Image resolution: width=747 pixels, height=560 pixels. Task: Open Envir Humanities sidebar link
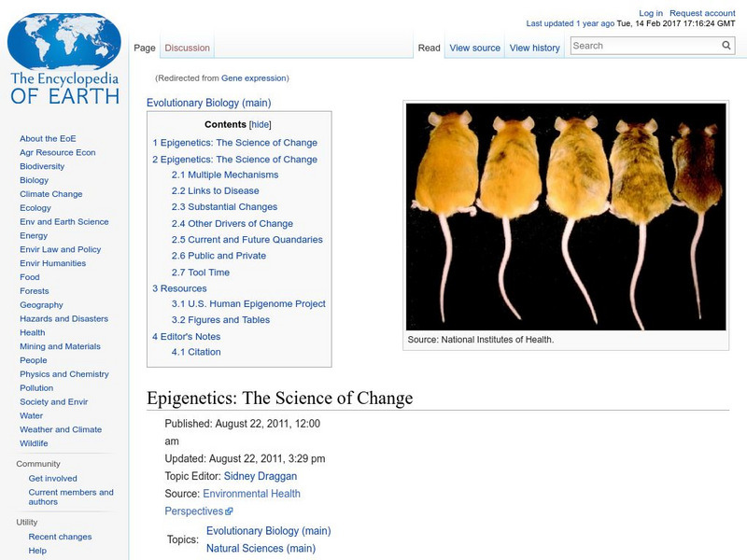[53, 263]
